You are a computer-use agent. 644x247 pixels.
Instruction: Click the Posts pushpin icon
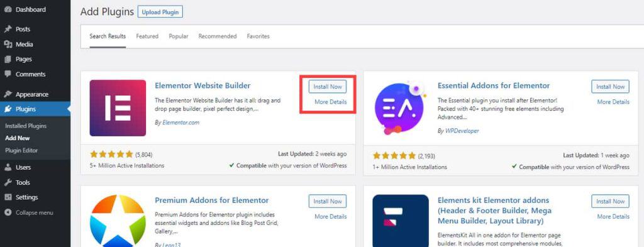(x=8, y=29)
